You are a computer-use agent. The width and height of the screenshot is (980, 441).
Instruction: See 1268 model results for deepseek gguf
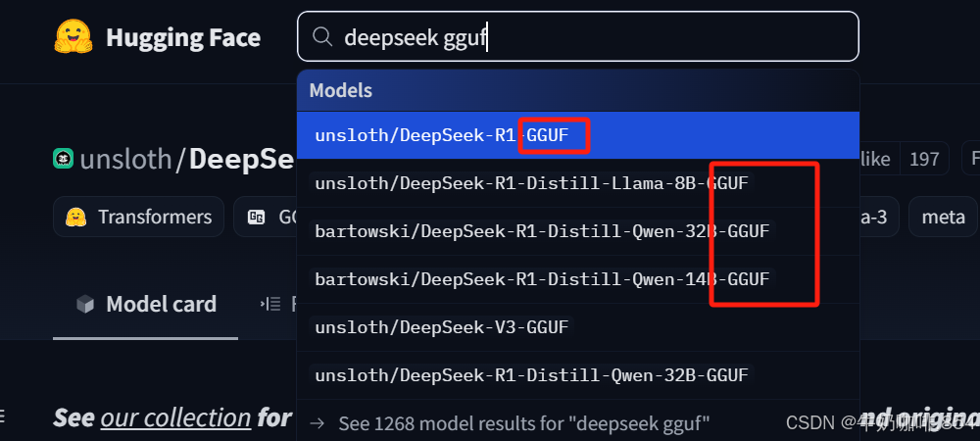pyautogui.click(x=578, y=423)
